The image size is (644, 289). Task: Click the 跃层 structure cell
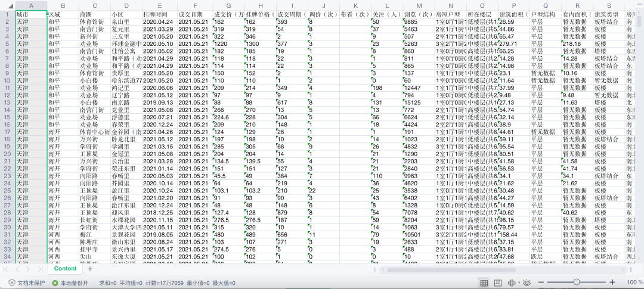coord(546,257)
